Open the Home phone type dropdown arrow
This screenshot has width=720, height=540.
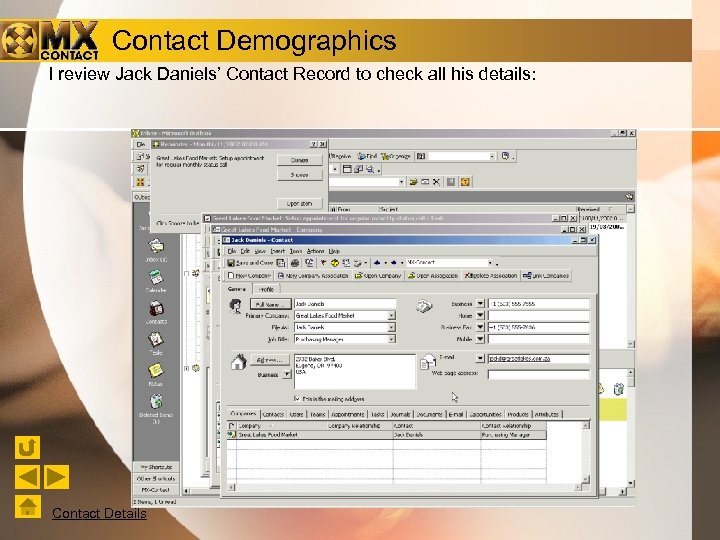pyautogui.click(x=480, y=315)
